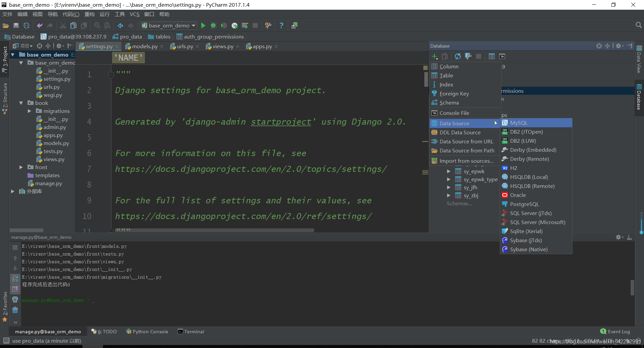The width and height of the screenshot is (644, 348).
Task: Expand the sy_zbj table node
Action: (x=449, y=196)
